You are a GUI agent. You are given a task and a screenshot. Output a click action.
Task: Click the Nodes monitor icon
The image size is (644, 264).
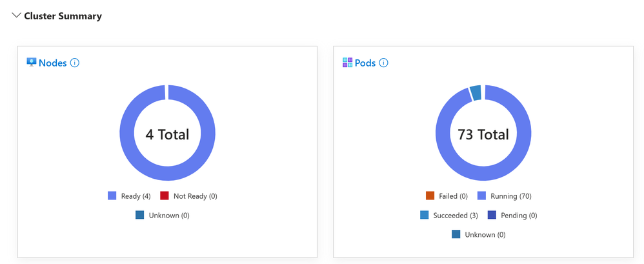pyautogui.click(x=31, y=63)
